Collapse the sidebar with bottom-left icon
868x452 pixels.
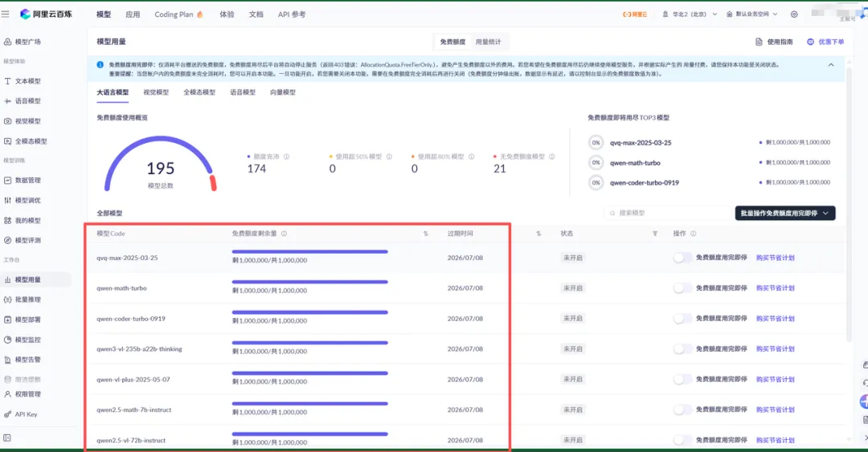point(7,438)
